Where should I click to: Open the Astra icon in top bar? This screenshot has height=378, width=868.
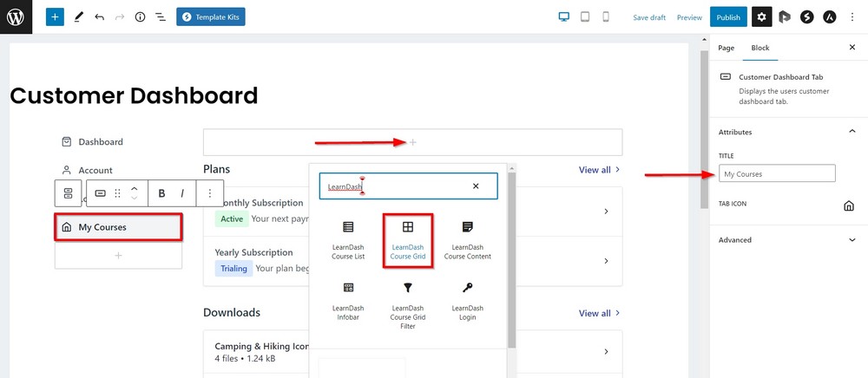(x=829, y=17)
